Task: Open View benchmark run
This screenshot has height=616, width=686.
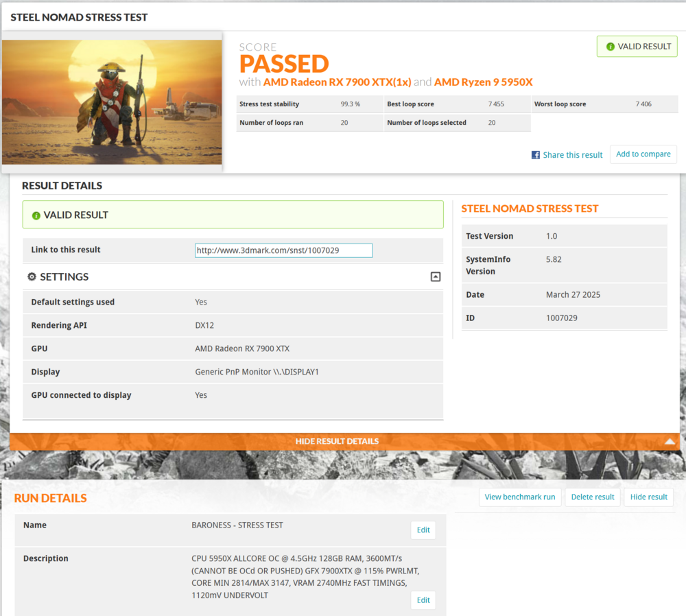Action: click(519, 497)
